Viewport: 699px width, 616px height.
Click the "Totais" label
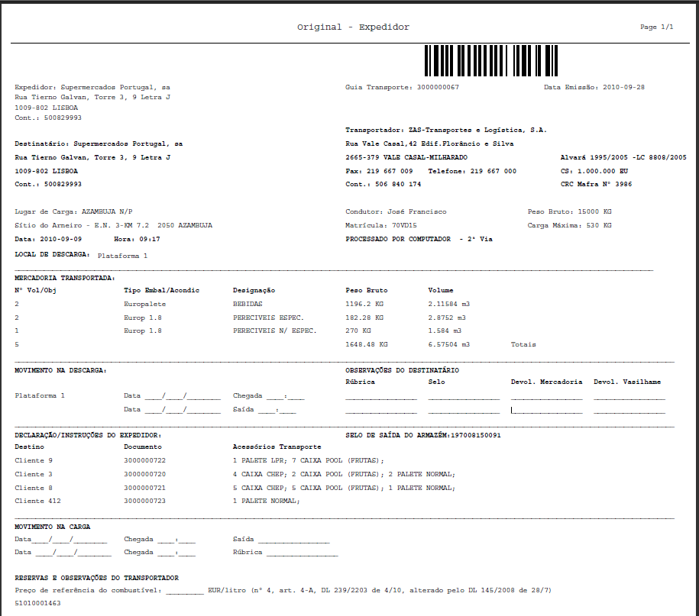(x=523, y=345)
